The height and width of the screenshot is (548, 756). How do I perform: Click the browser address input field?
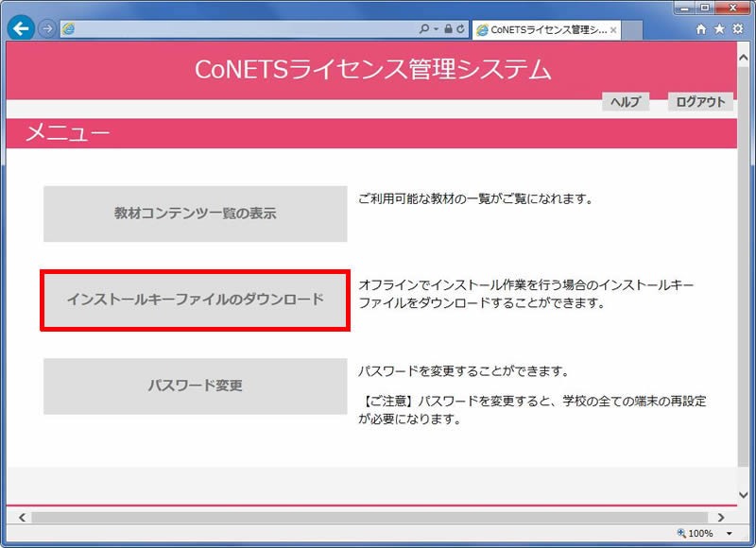click(x=246, y=29)
